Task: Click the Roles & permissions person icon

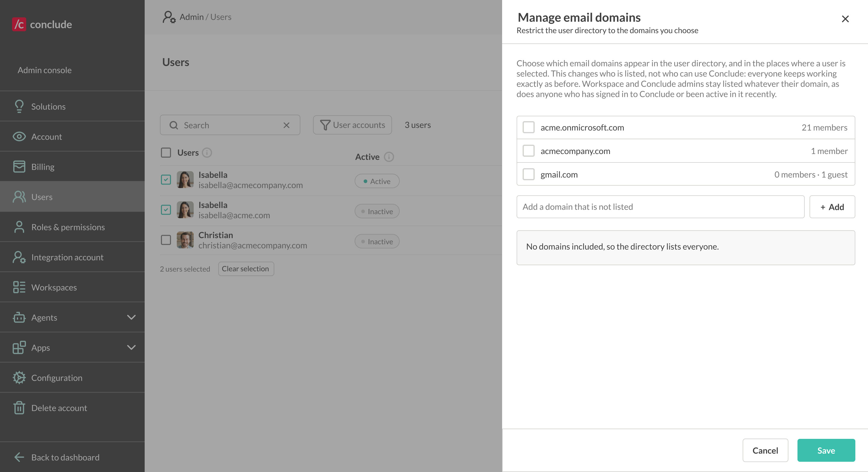Action: click(x=19, y=227)
